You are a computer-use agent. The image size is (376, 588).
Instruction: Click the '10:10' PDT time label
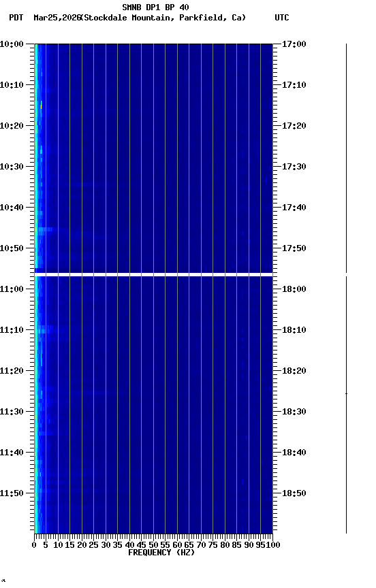12,85
